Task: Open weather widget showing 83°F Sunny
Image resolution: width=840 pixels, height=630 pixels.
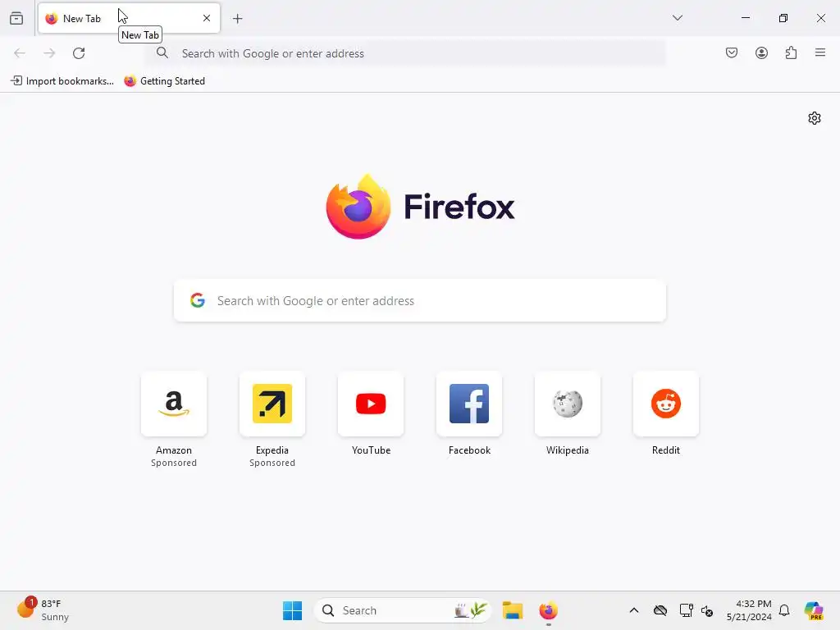Action: 43,610
